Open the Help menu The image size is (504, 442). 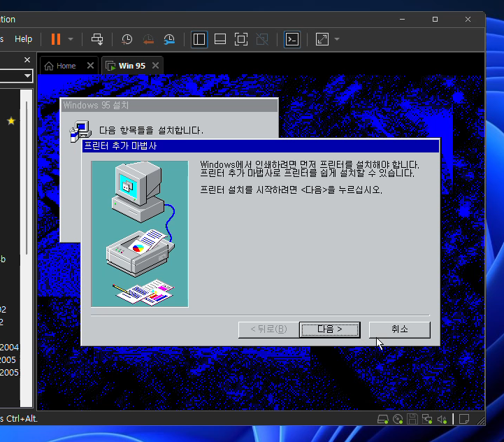pos(24,39)
